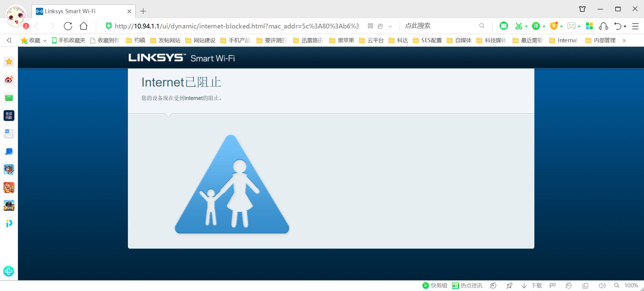Open 热点资讯 from the status bar

(x=466, y=285)
